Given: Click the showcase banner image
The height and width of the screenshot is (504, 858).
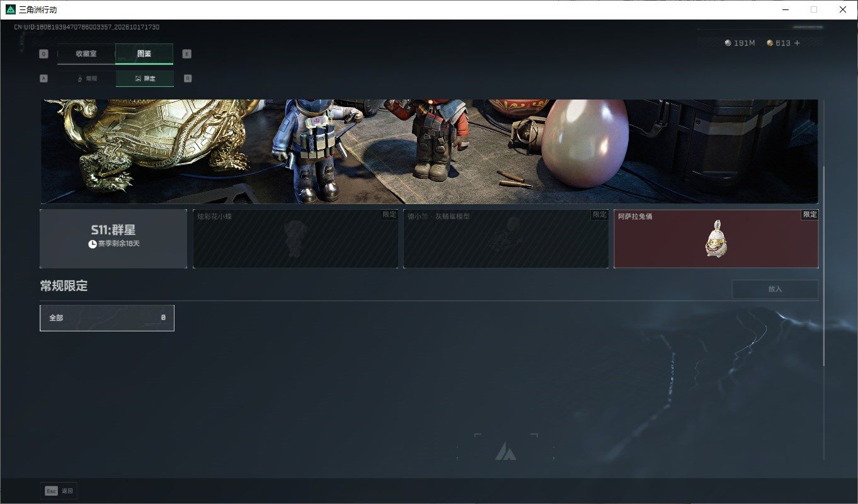Looking at the screenshot, I should tap(429, 151).
